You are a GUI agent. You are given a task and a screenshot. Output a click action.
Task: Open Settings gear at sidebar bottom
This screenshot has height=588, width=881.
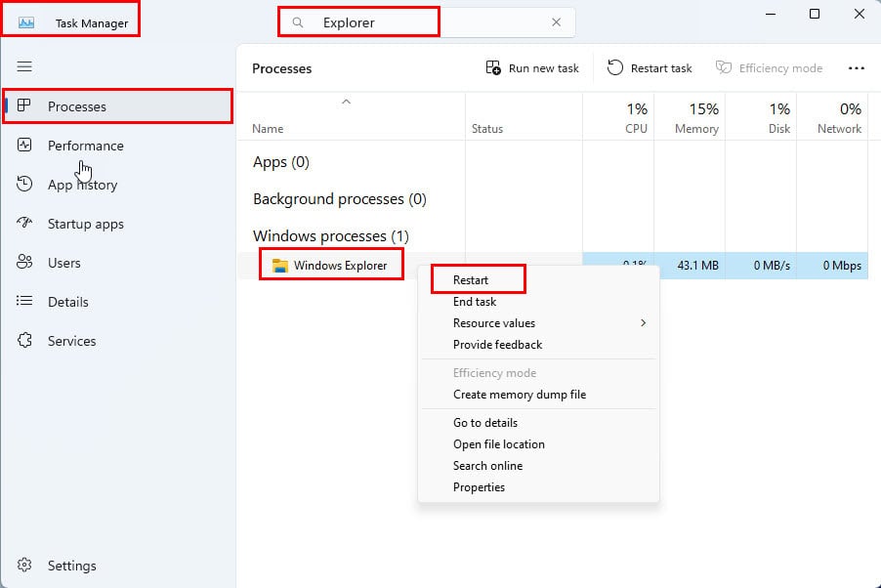[x=24, y=565]
